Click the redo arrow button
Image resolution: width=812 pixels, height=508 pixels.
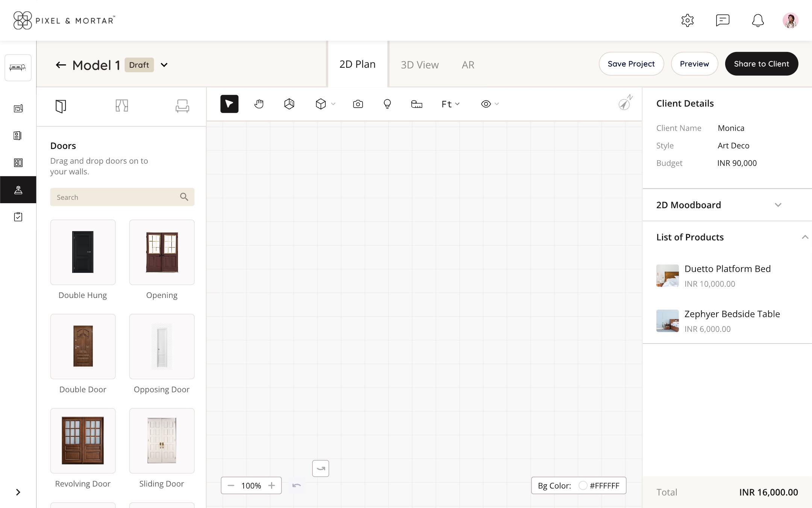click(321, 468)
